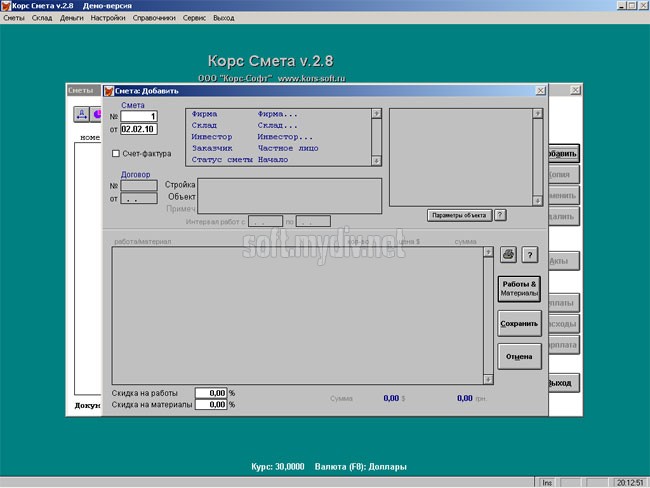Toggle the Счет-фактура checkbox

[x=116, y=153]
